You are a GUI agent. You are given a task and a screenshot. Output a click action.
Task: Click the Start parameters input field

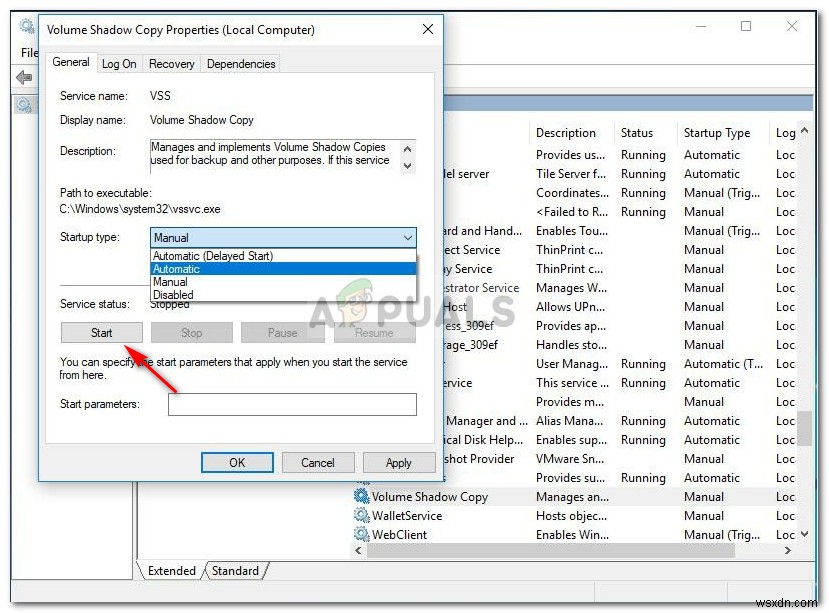[x=292, y=404]
